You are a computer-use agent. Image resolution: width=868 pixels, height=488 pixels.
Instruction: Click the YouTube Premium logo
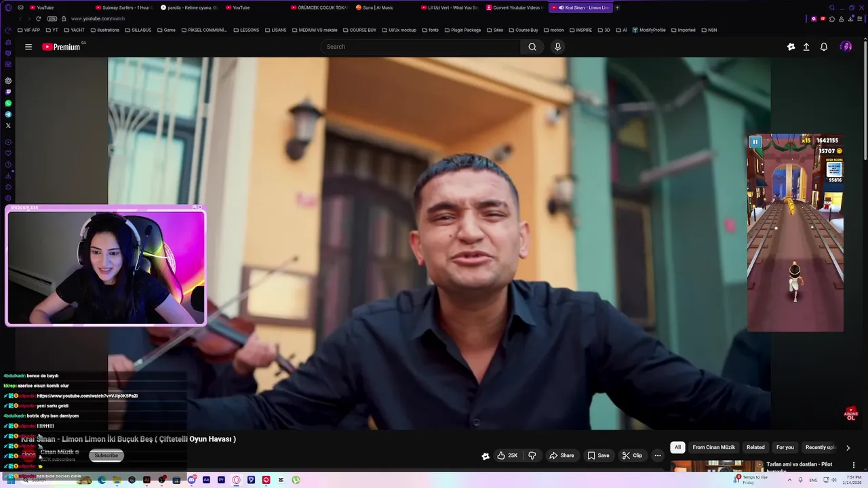[61, 47]
